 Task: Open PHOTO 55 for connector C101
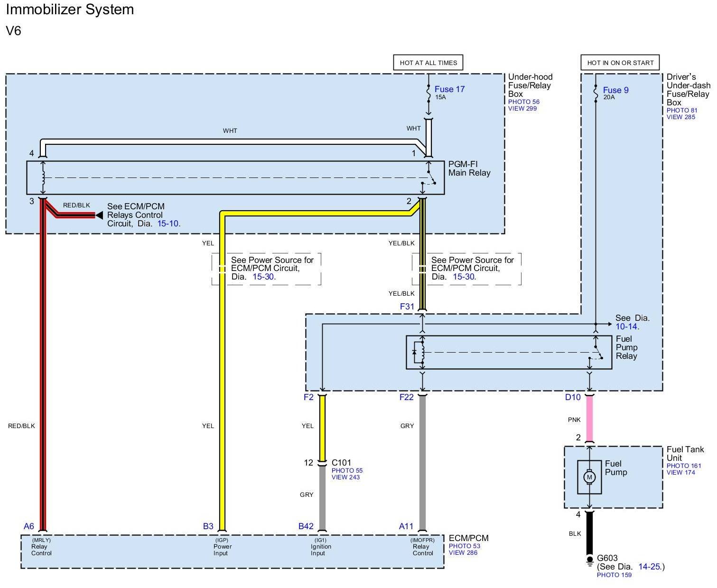[x=347, y=471]
